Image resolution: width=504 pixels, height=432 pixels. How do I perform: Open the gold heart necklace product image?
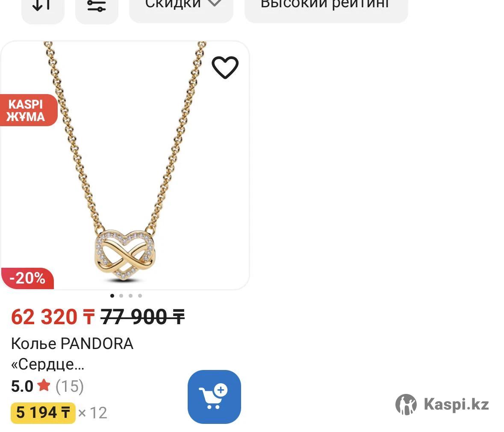(125, 166)
